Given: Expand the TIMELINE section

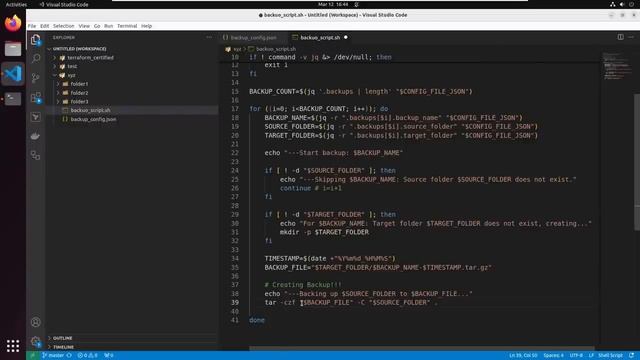Looking at the screenshot, I should click(x=63, y=347).
